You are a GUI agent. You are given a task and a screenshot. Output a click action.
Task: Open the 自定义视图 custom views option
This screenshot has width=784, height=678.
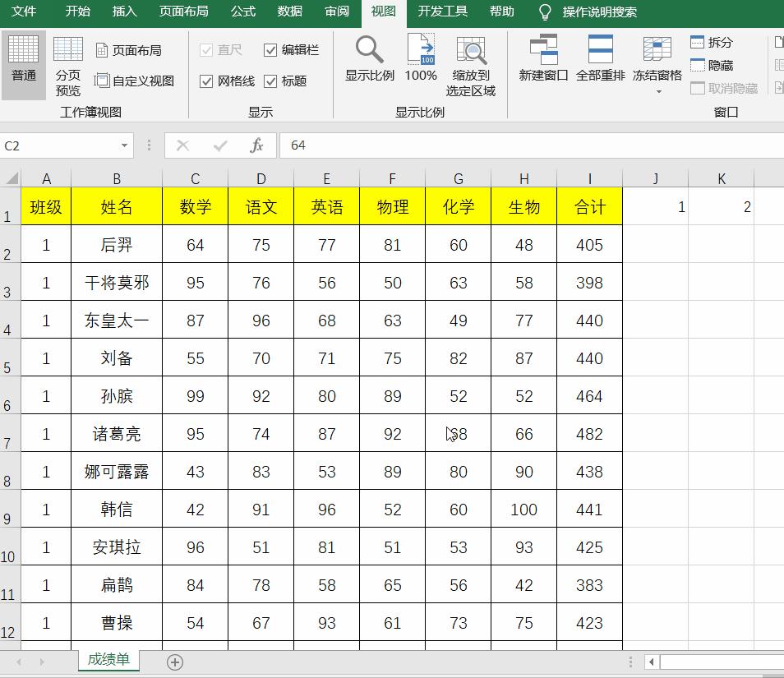coord(135,81)
